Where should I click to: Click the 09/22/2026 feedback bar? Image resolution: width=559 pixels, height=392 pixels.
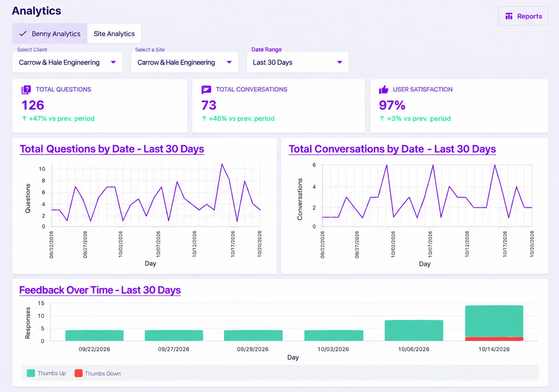(94, 335)
